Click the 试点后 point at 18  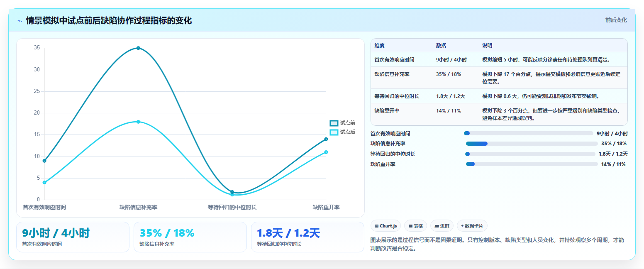click(x=138, y=122)
